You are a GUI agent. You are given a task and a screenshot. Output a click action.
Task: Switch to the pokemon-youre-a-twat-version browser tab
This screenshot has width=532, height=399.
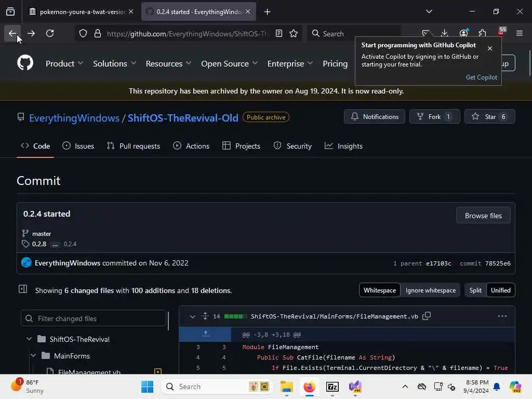tap(81, 12)
